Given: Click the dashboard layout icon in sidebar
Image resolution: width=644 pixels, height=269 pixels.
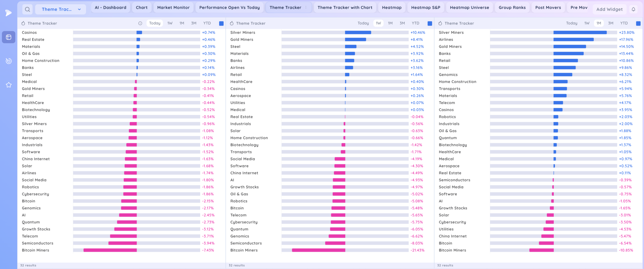Looking at the screenshot, I should tap(9, 37).
